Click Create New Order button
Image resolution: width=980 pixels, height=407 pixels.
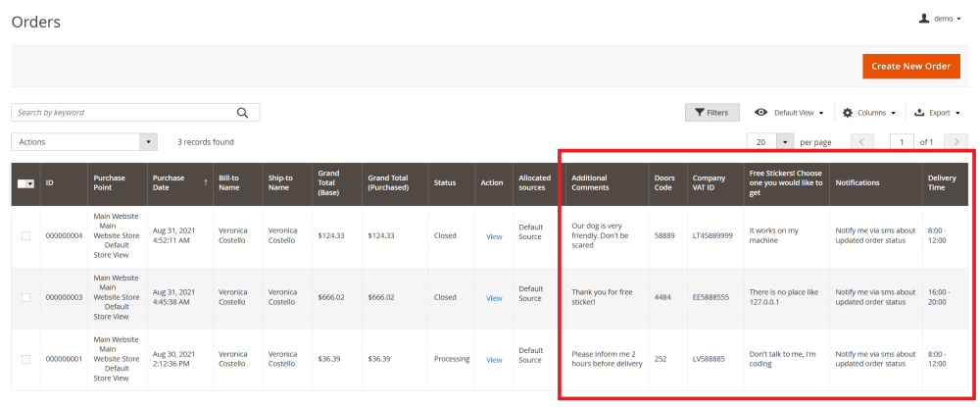click(x=911, y=67)
